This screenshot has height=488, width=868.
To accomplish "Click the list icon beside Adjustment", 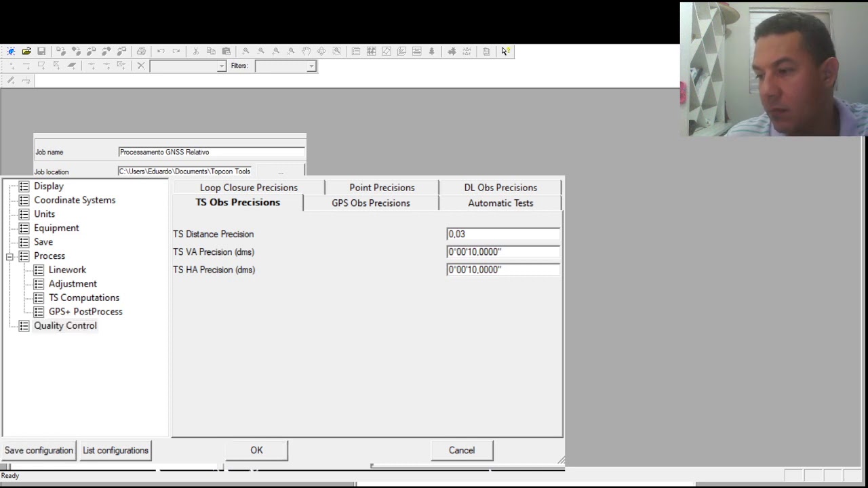I will [39, 284].
